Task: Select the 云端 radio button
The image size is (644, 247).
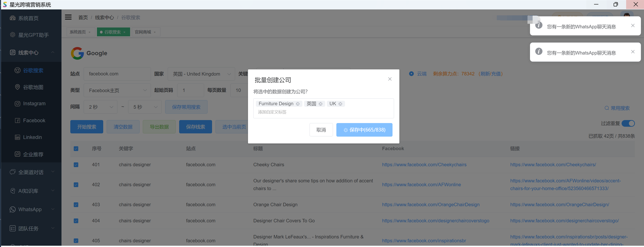Action: [411, 74]
